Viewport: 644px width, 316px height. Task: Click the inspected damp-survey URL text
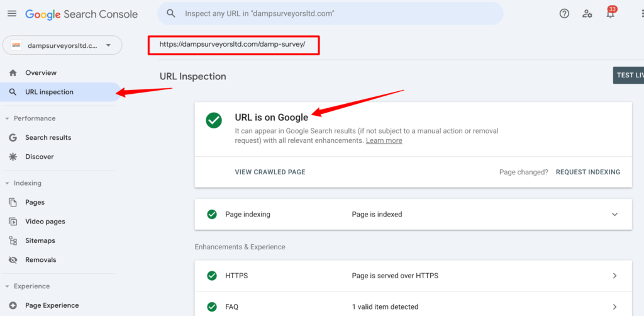[233, 44]
